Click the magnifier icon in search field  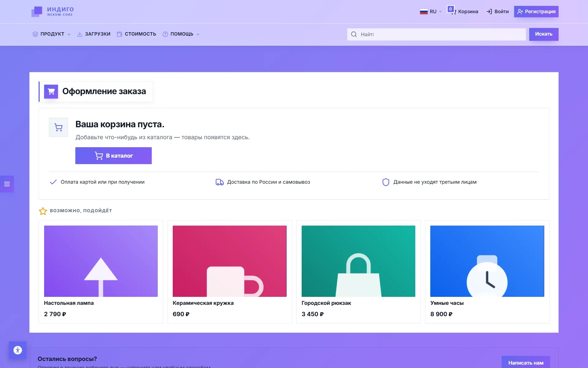click(354, 34)
